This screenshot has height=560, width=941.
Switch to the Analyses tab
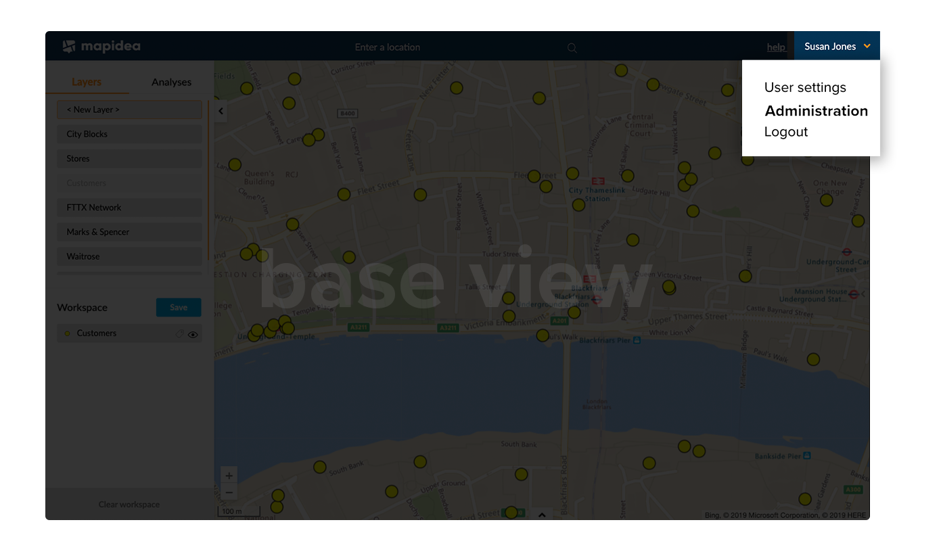170,81
